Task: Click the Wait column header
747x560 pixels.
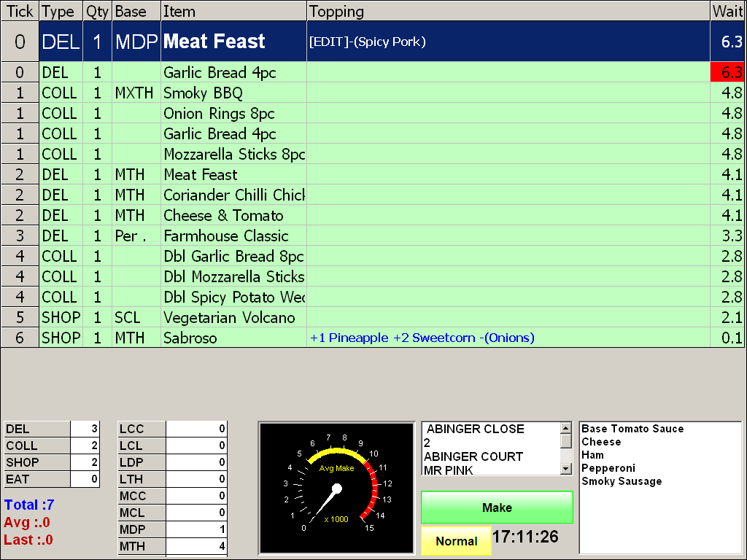Action: click(728, 11)
